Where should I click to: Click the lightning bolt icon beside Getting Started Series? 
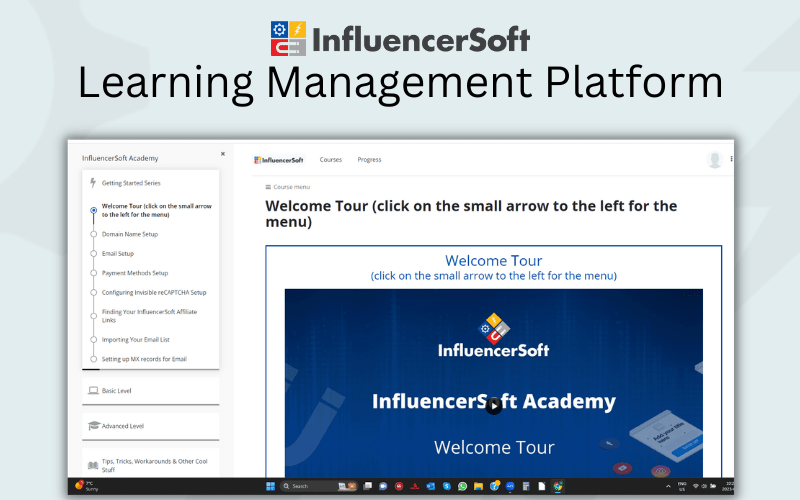click(93, 183)
